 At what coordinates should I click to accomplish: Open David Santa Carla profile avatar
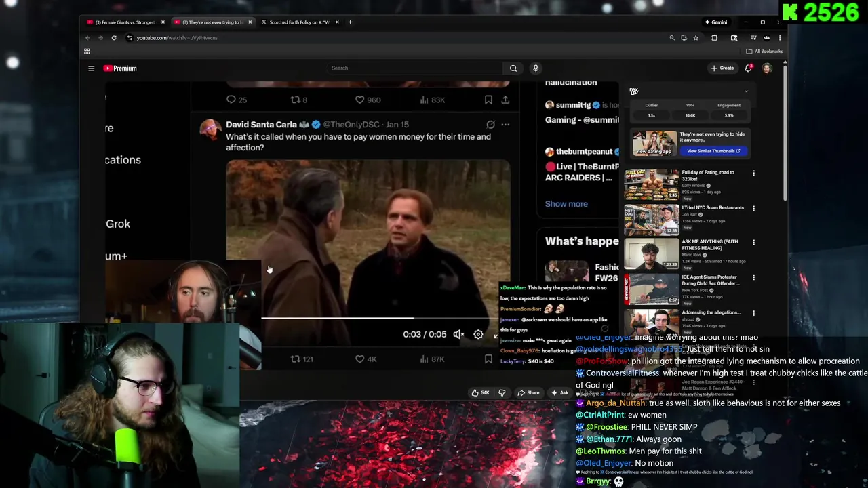pos(210,129)
